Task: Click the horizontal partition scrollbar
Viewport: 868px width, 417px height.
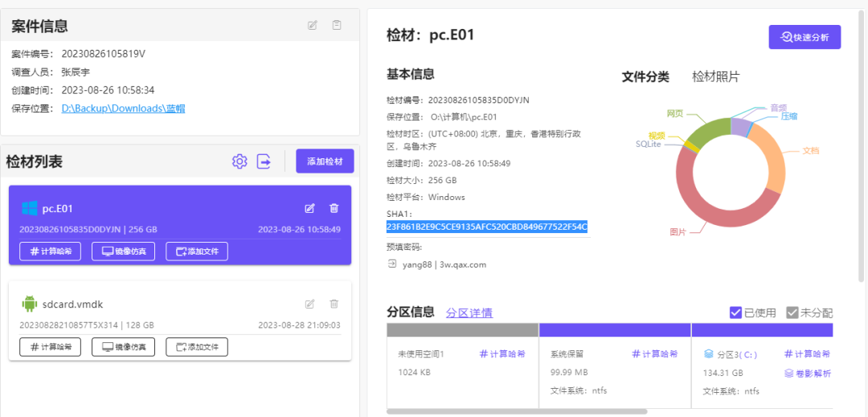Action: tap(517, 411)
